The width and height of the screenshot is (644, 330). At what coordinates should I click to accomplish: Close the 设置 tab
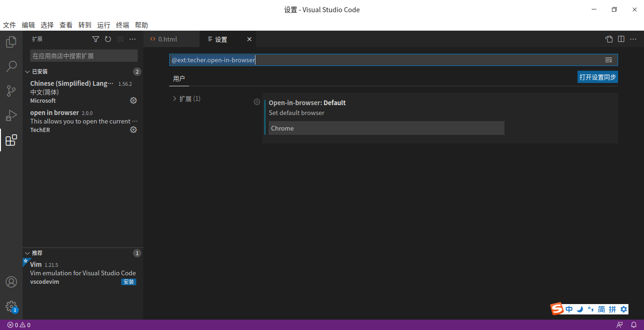tap(249, 39)
